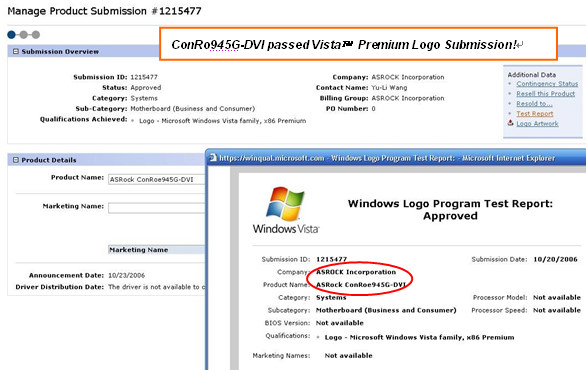586x370 pixels.
Task: Click the BIOS Version Not available value
Action: (340, 323)
